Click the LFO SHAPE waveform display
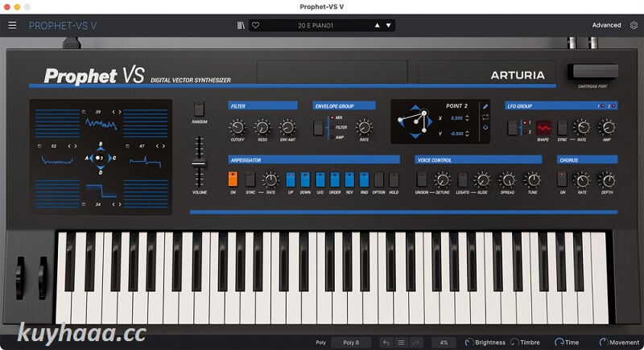644x350 pixels. click(543, 128)
